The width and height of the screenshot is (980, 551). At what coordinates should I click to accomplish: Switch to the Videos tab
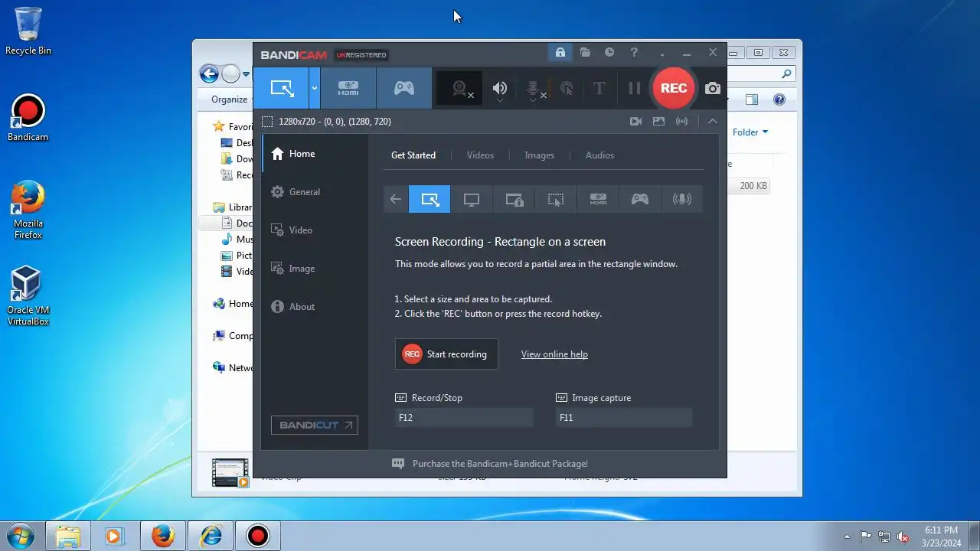pos(480,155)
